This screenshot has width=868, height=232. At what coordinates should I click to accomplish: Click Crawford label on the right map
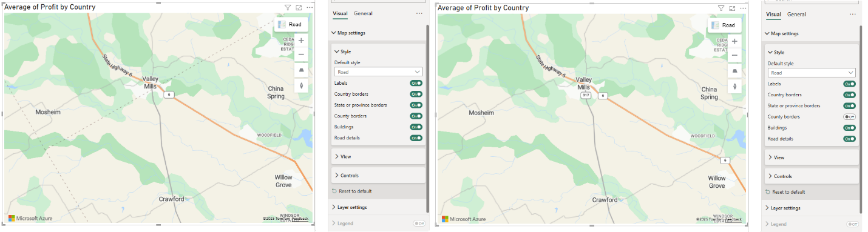[x=605, y=200]
